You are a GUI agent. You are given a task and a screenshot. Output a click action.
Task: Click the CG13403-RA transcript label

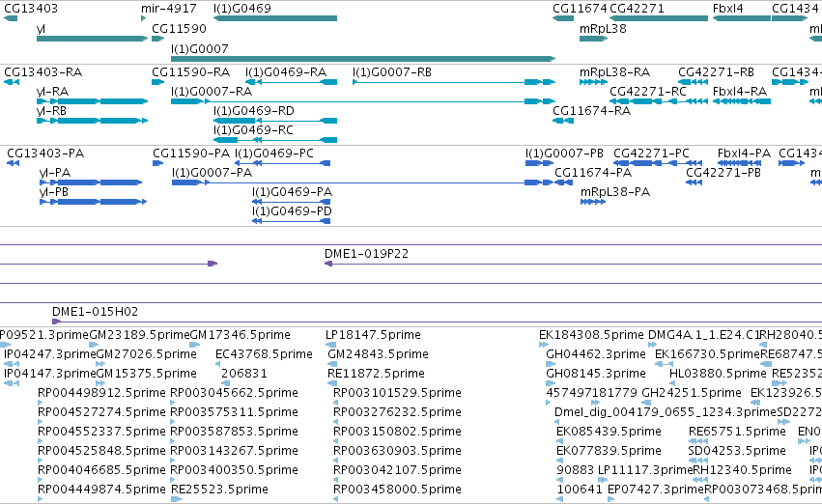tap(43, 72)
